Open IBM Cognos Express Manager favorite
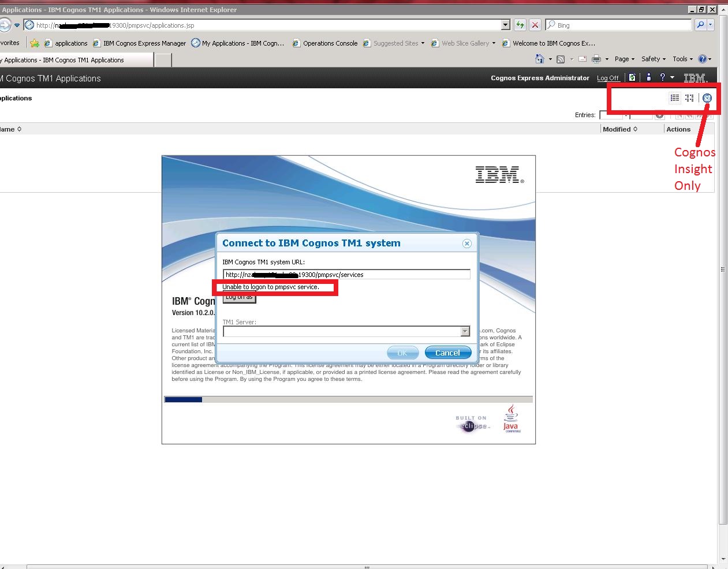The image size is (728, 569). pos(139,43)
